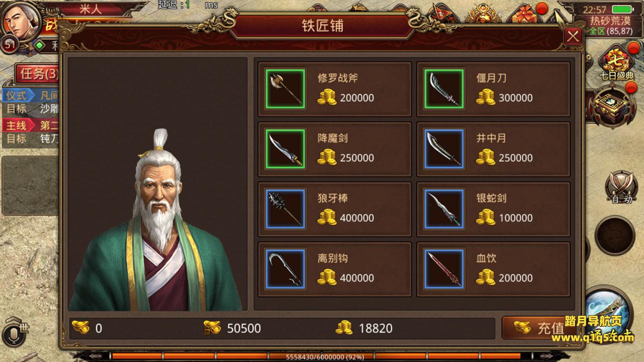Select the 狼牙棒 spiked mace icon
Screen dimensions: 644x362
(x=285, y=209)
